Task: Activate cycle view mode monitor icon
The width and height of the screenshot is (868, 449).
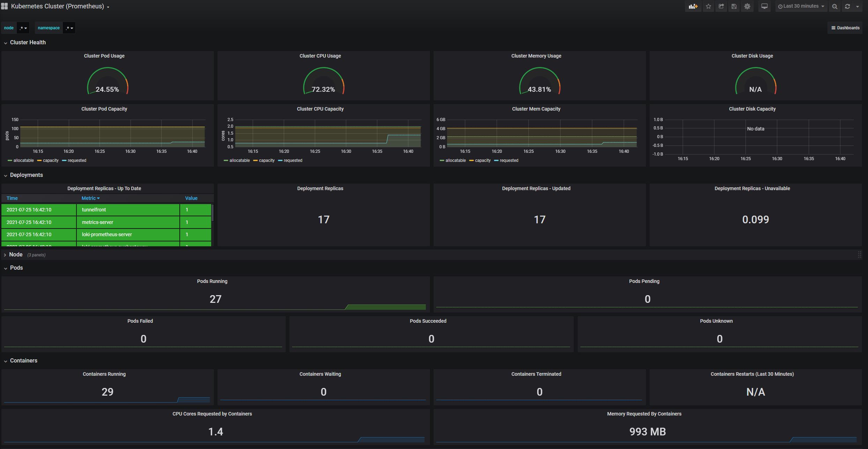Action: click(764, 6)
